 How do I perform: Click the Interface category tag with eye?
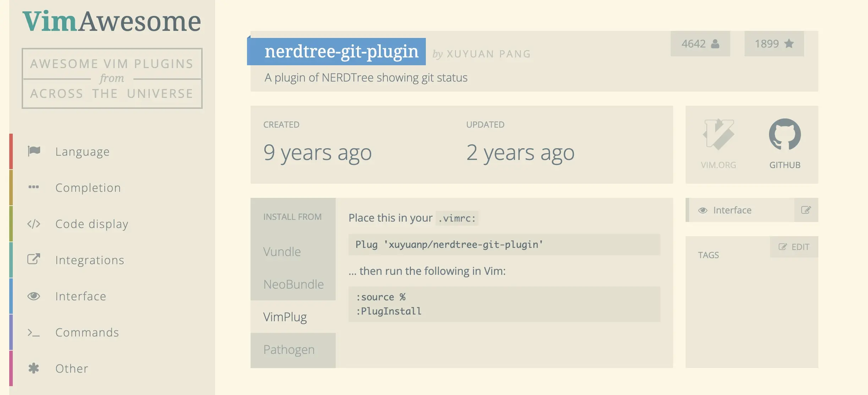[732, 210]
